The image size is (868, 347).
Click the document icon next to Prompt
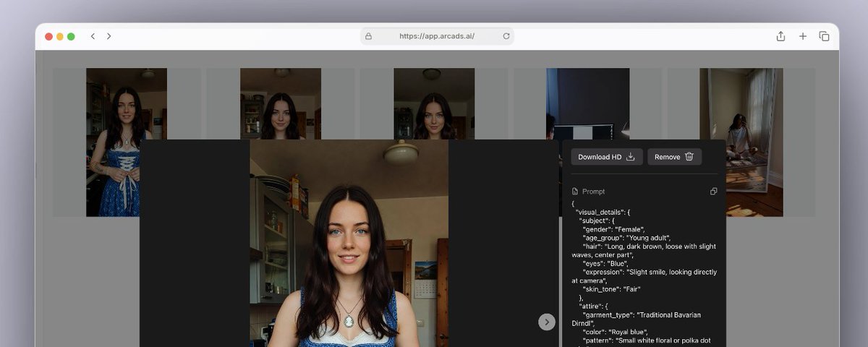click(x=575, y=192)
